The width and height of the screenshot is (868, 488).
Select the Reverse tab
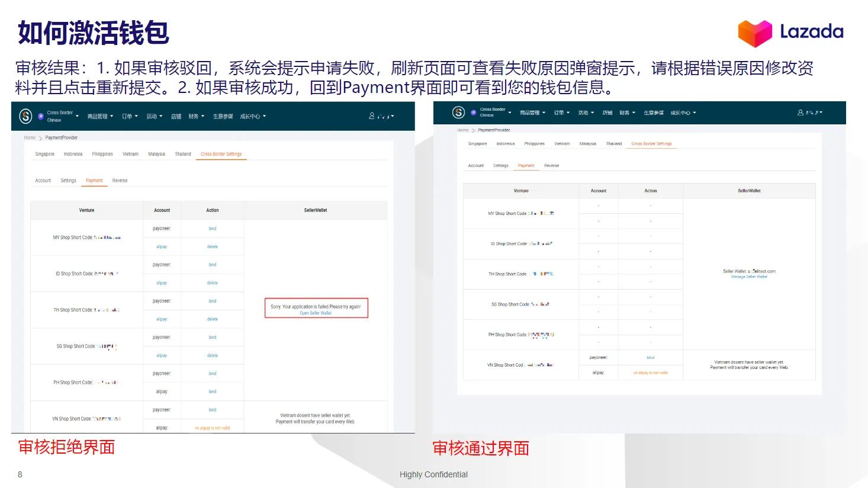[120, 180]
